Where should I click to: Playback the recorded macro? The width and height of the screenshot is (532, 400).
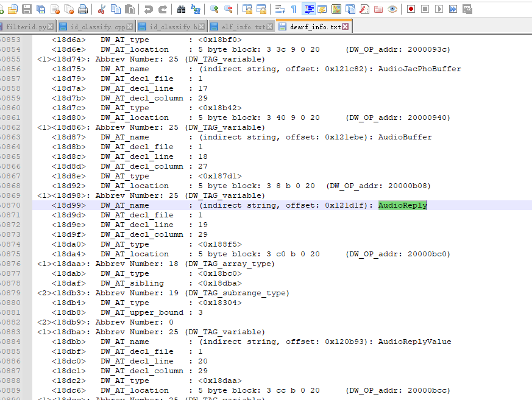(439, 9)
